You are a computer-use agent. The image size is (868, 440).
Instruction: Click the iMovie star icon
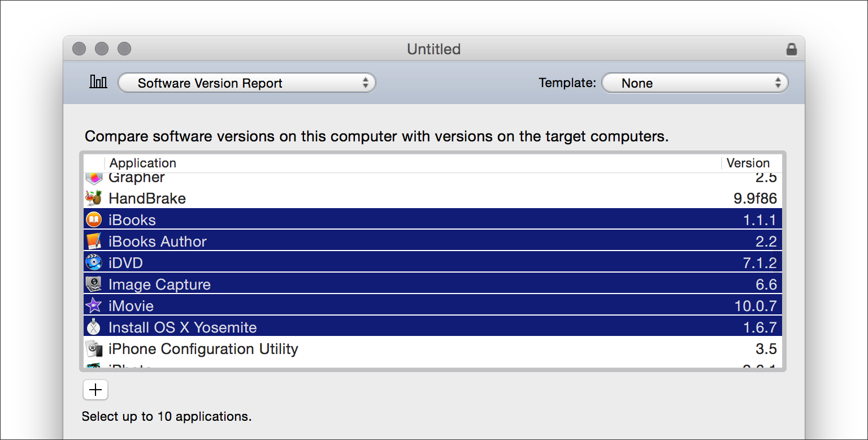(x=93, y=306)
